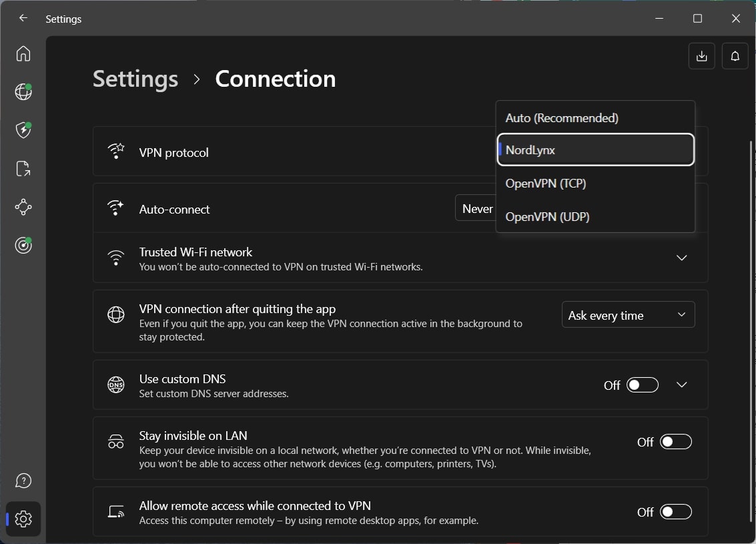
Task: Toggle the Use custom DNS switch
Action: [x=642, y=384]
